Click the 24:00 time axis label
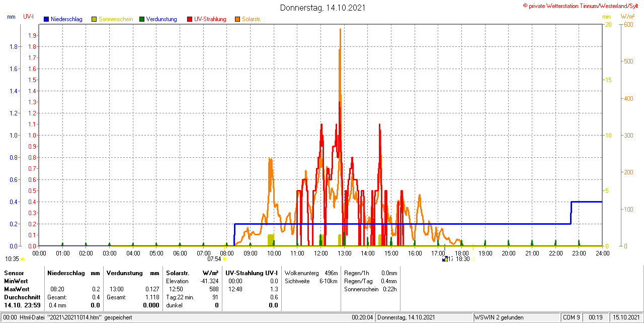The height and width of the screenshot is (323, 644). 602,253
